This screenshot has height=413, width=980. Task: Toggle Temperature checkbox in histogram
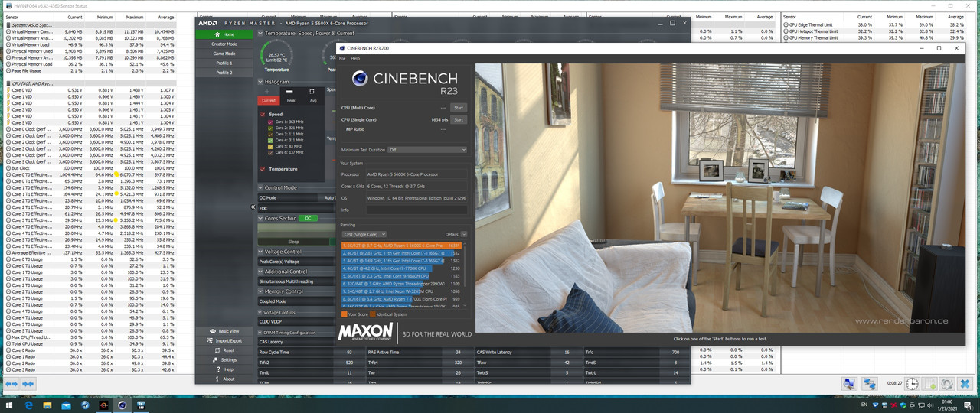263,168
